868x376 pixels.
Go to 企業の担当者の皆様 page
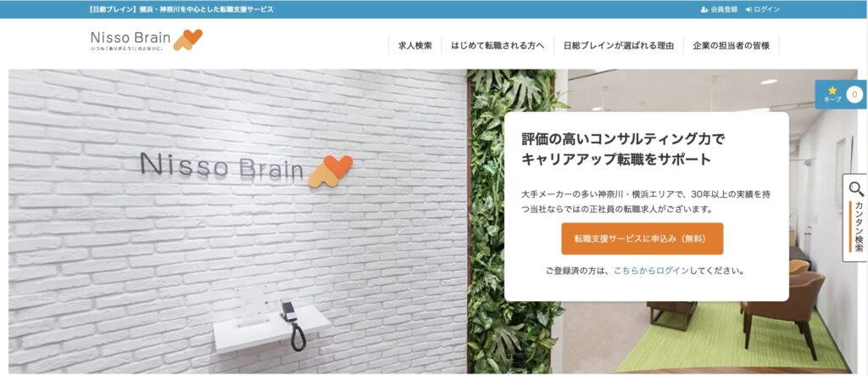coord(732,46)
